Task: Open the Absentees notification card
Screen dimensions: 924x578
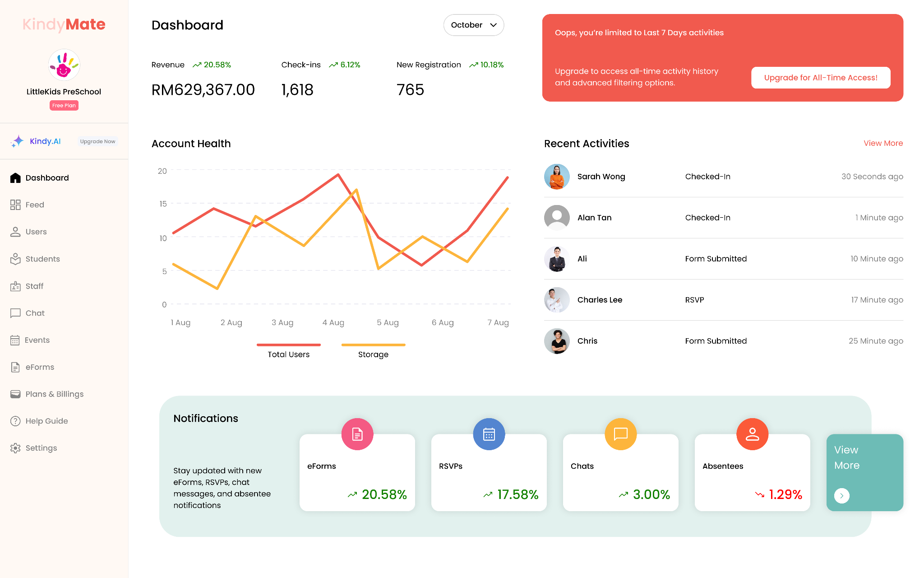Action: pyautogui.click(x=753, y=473)
